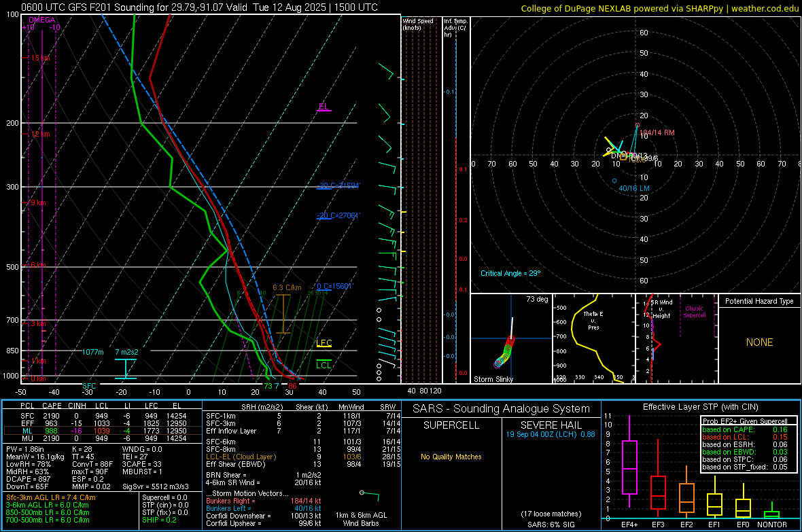Click the SEVERE HAIL column header
Image resolution: width=802 pixels, height=532 pixels.
(551, 425)
